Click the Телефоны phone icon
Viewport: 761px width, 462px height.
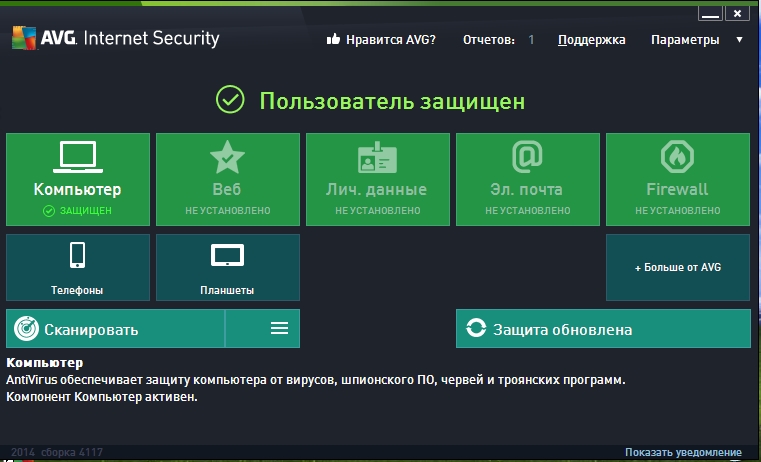(x=78, y=255)
